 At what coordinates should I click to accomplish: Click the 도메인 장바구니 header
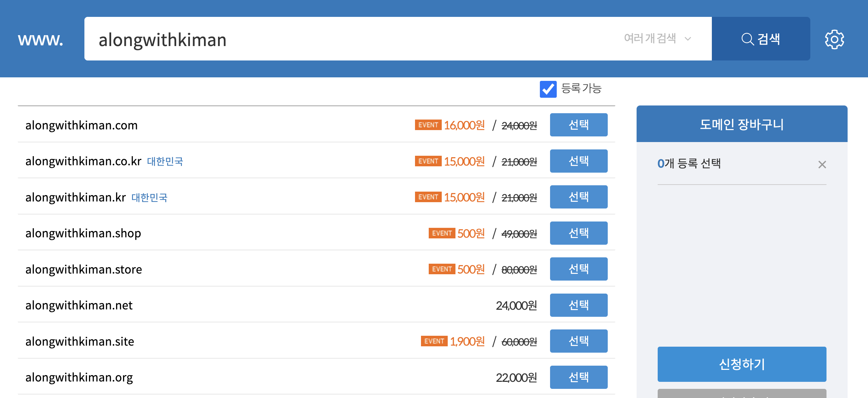742,124
